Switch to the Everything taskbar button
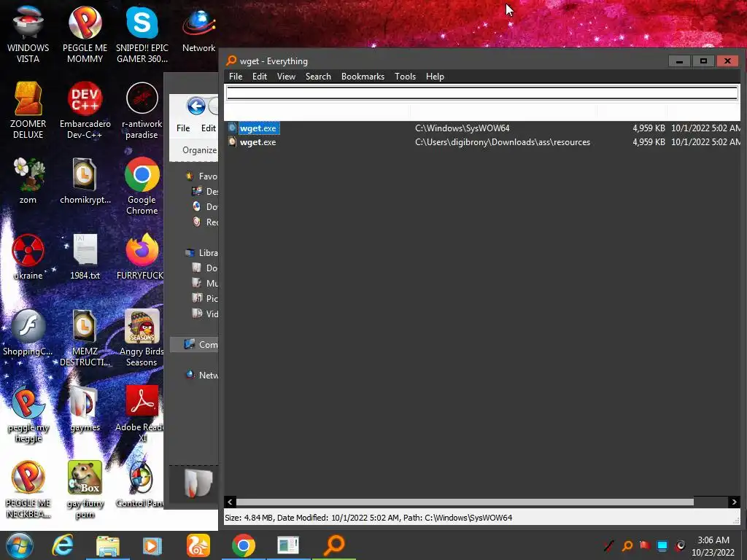The image size is (747, 560). [334, 545]
